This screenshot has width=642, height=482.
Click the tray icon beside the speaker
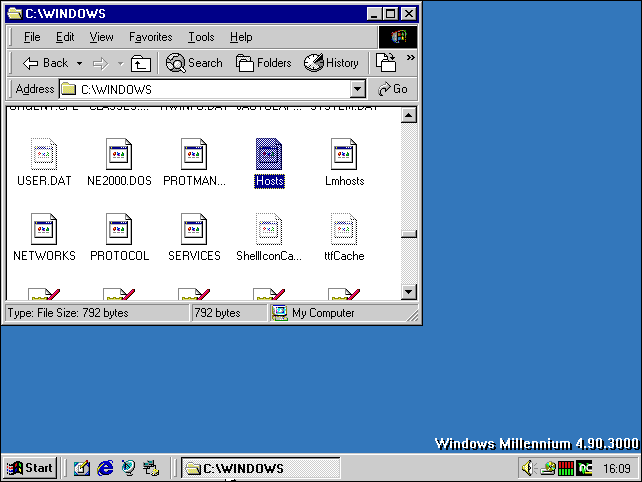[x=548, y=468]
